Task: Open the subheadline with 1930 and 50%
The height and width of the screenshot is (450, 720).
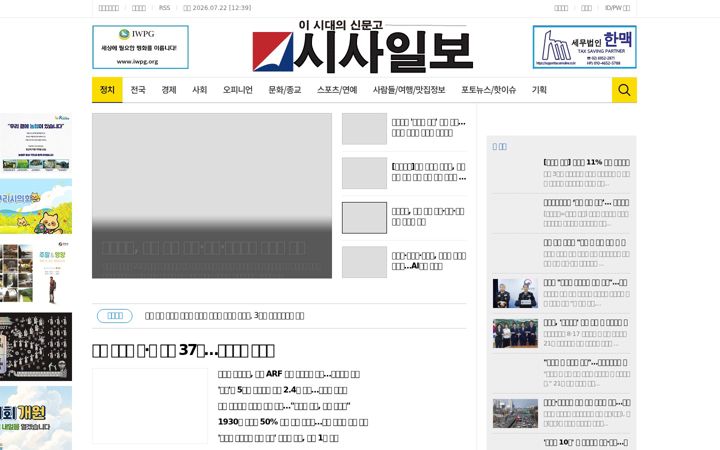Action: click(x=293, y=422)
